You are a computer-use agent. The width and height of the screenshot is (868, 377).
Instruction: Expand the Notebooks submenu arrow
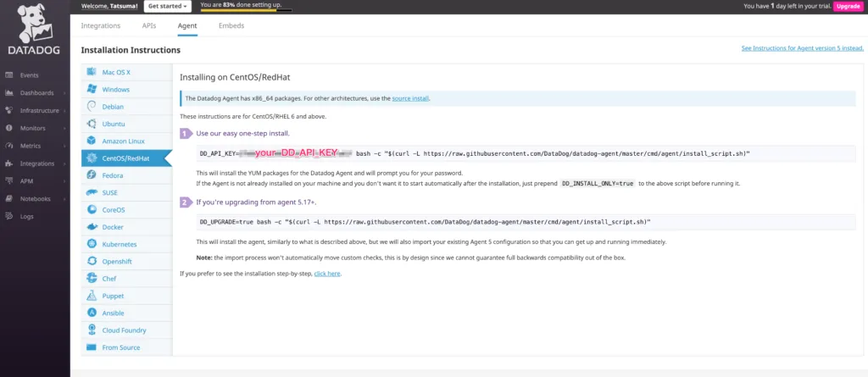point(64,199)
